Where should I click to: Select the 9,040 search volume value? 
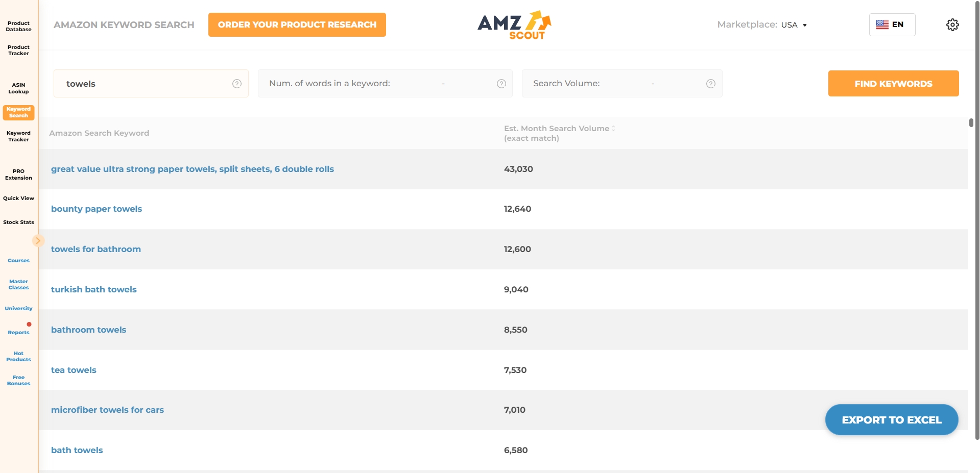[516, 289]
